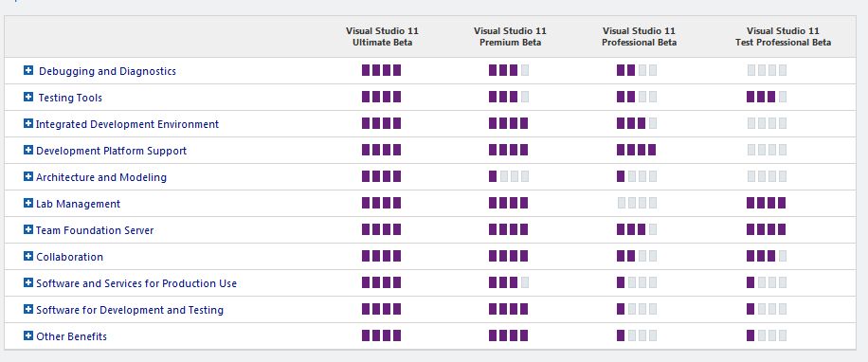This screenshot has height=362, width=868.
Task: Expand Software and Services for Production Use
Action: click(x=28, y=282)
